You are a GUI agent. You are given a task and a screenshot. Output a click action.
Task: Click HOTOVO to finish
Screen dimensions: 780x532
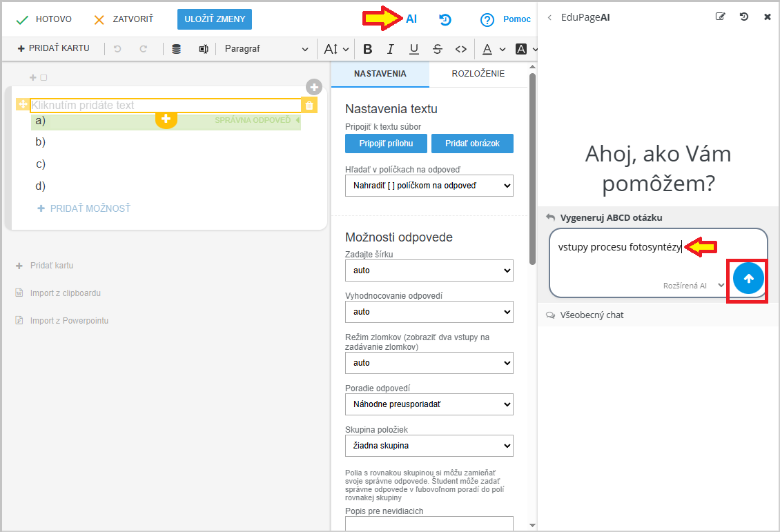click(x=43, y=19)
